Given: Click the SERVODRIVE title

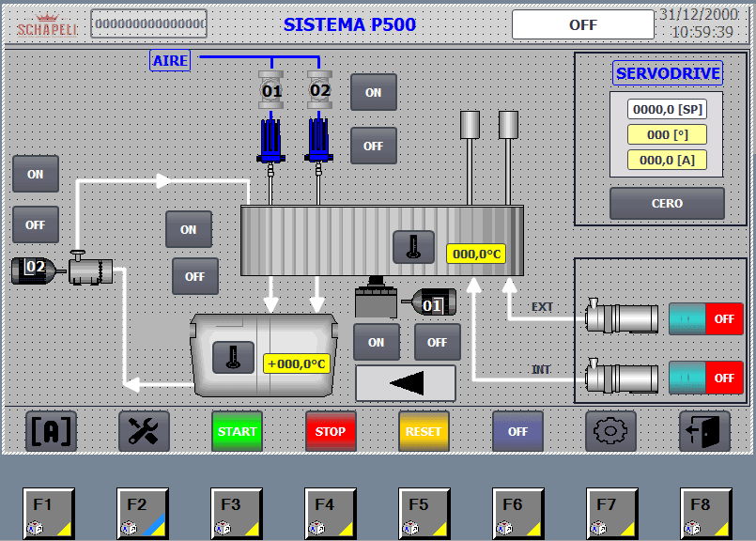Looking at the screenshot, I should coord(668,73).
